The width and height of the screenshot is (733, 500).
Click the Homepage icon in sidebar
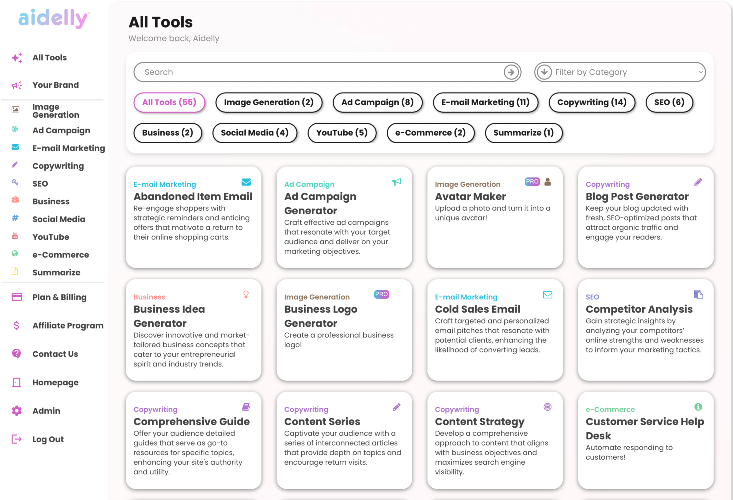tap(16, 382)
